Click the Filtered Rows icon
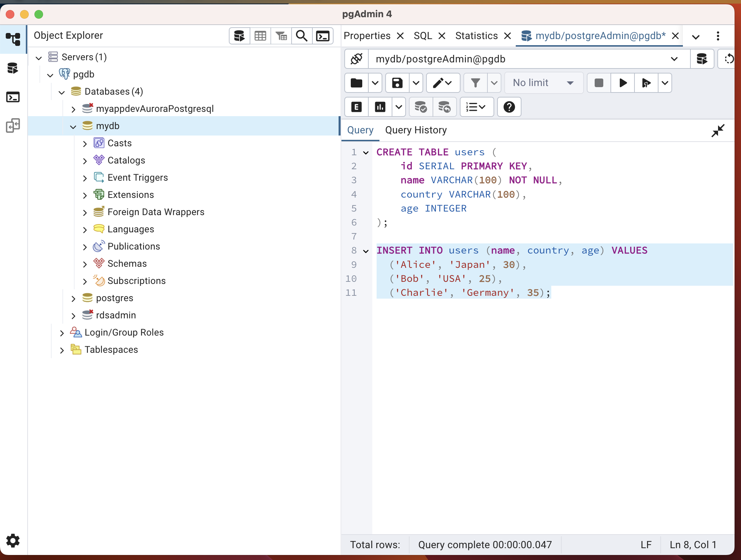The width and height of the screenshot is (741, 560). click(281, 36)
